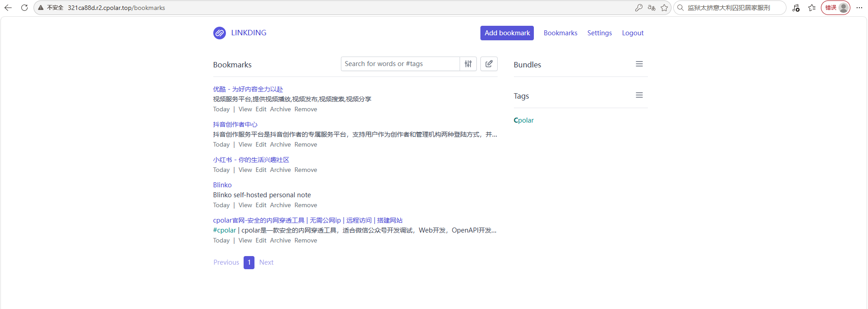
Task: Open the 抖音创作者中心 bookmark link
Action: [235, 124]
